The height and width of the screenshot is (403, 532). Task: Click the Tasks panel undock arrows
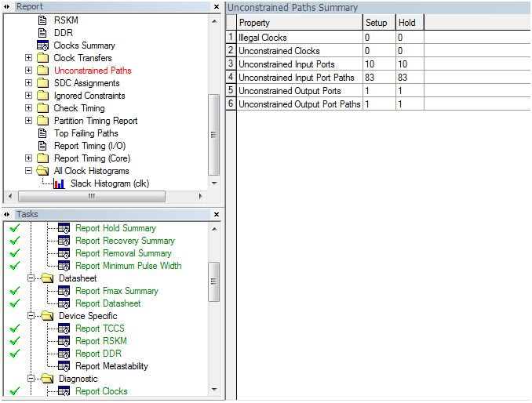click(7, 215)
